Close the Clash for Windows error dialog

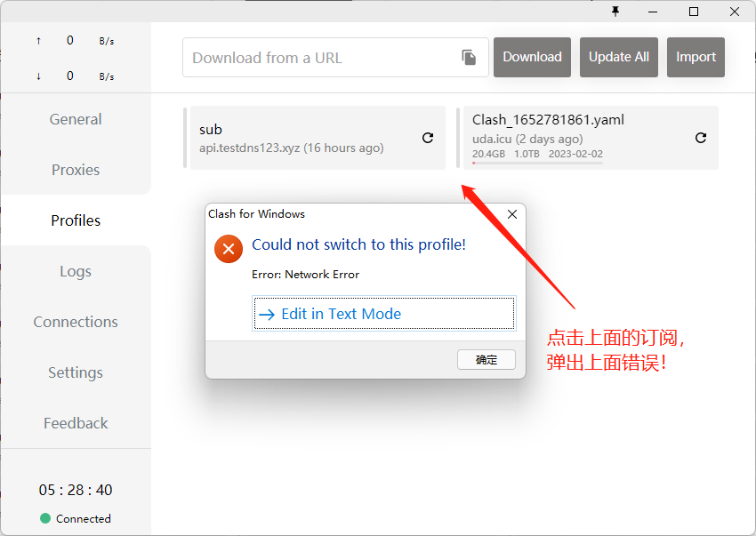tap(512, 214)
